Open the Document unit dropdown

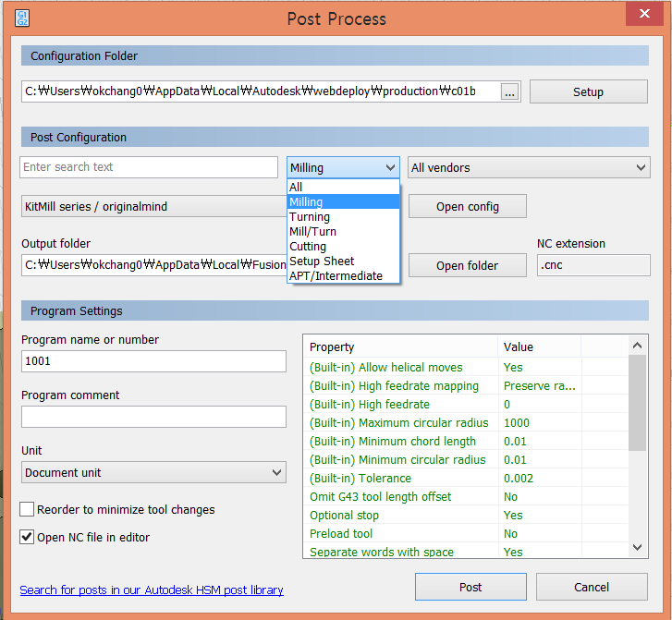click(153, 472)
